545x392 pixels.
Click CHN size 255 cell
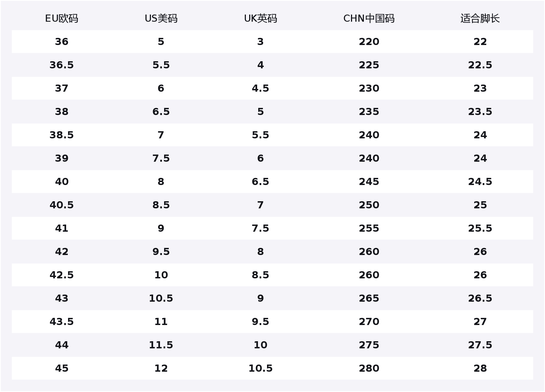click(x=369, y=228)
